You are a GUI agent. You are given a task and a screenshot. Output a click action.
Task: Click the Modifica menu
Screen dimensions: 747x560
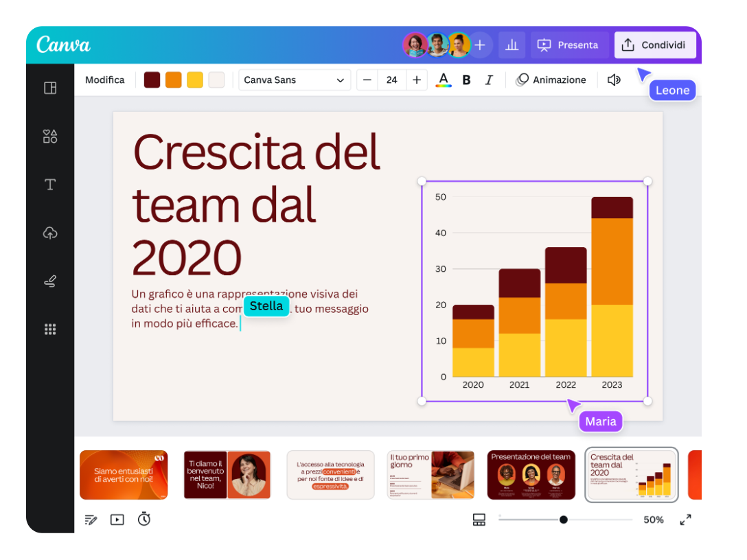click(104, 80)
